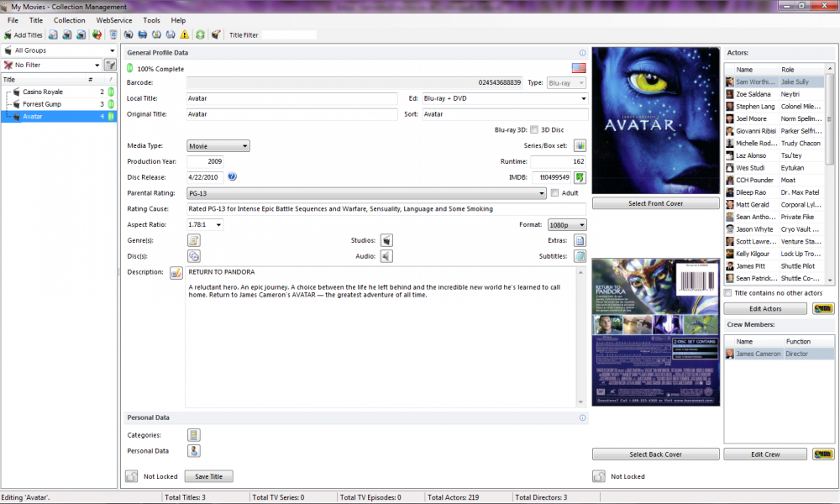This screenshot has width=840, height=504.
Task: Click the filter funnel icon beside No Filter
Action: [110, 65]
